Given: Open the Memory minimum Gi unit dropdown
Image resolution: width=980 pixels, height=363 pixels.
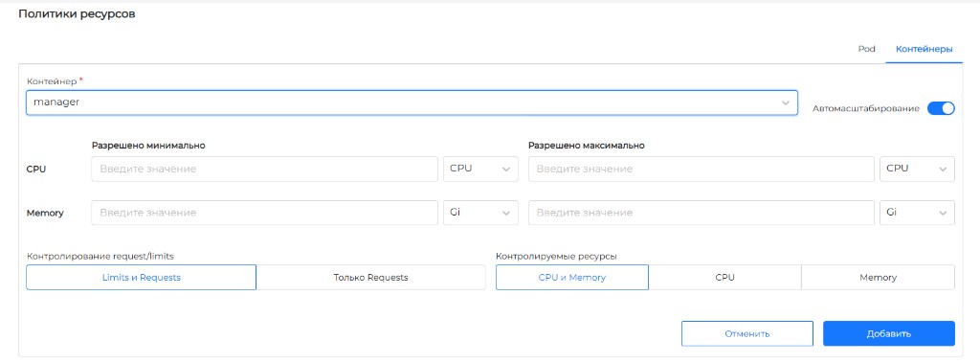Looking at the screenshot, I should pyautogui.click(x=480, y=213).
